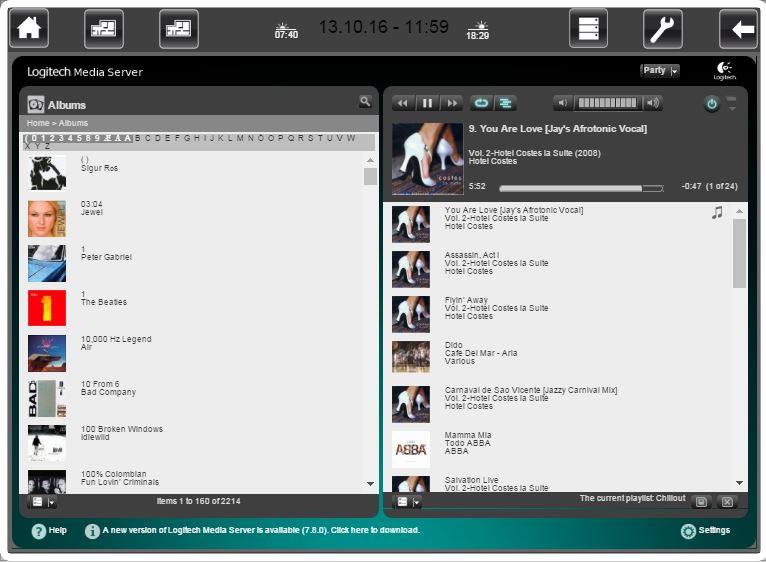The height and width of the screenshot is (562, 766).
Task: Toggle the player power button
Action: (712, 104)
